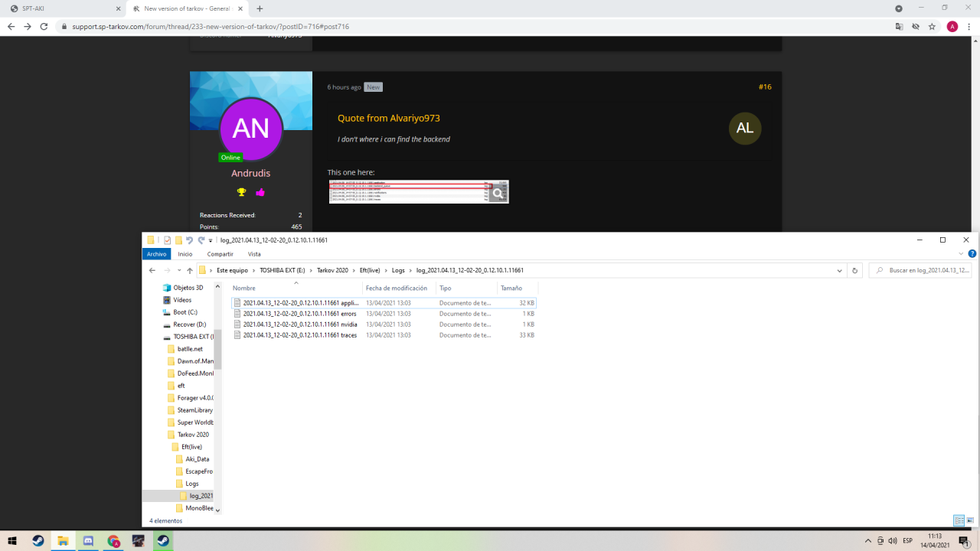This screenshot has height=551, width=980.
Task: Open the Andrudis user profile link
Action: 251,173
